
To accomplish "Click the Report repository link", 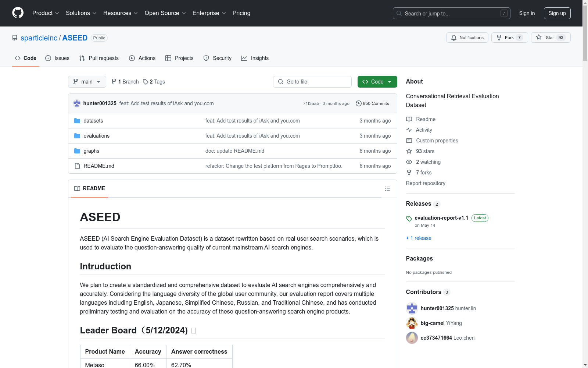I will pos(426,183).
